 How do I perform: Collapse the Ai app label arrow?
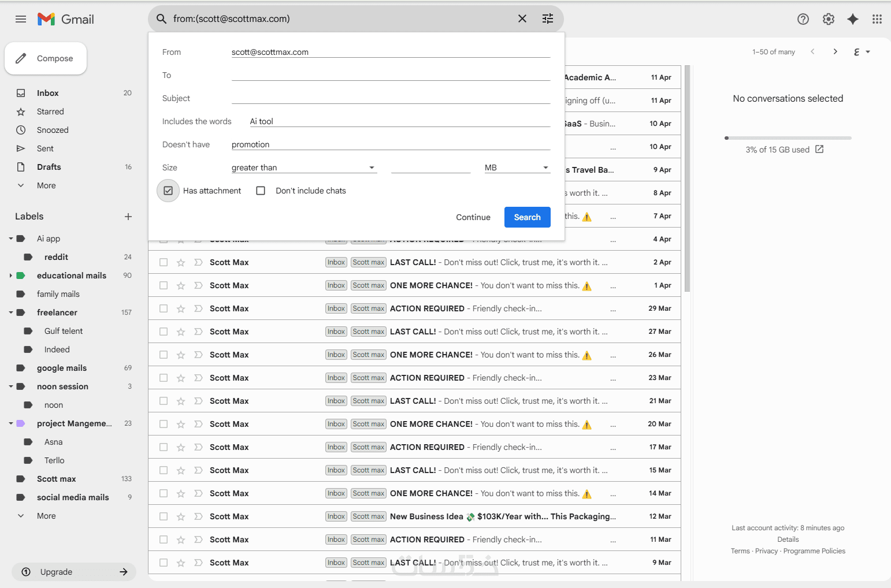tap(10, 239)
